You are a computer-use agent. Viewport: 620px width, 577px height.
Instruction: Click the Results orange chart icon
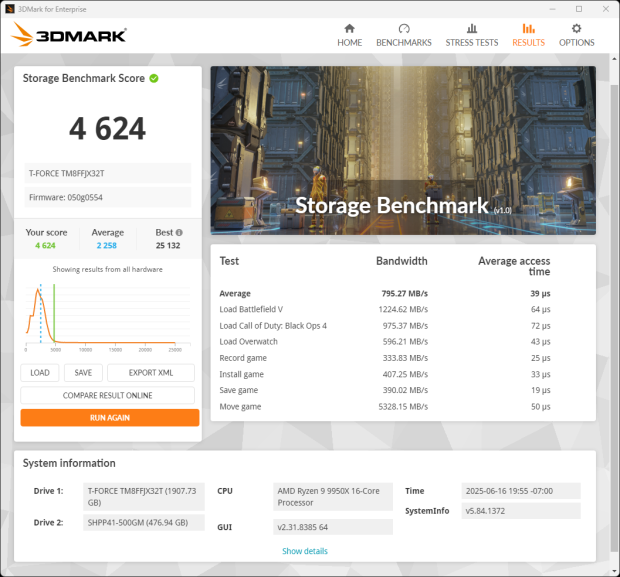pos(528,28)
